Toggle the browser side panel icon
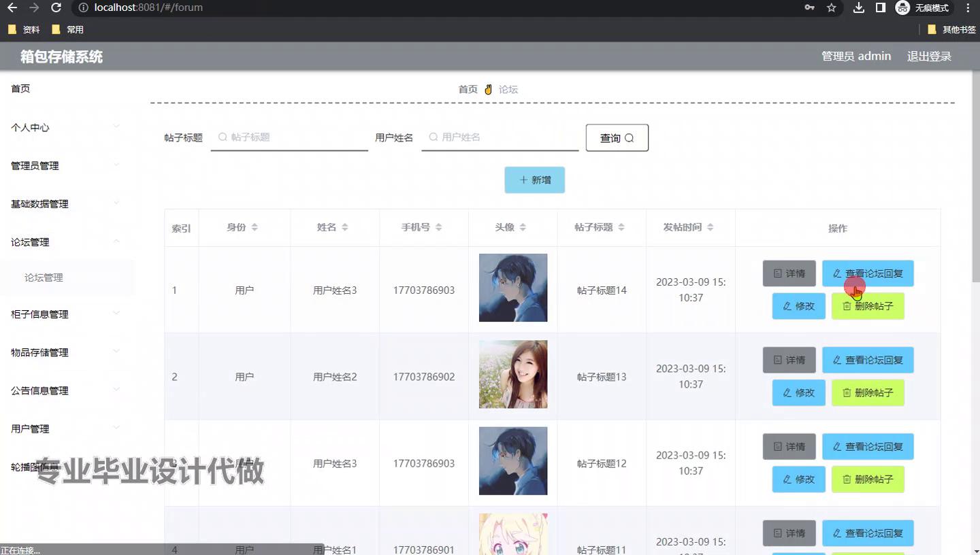The height and width of the screenshot is (555, 980). pos(880,7)
